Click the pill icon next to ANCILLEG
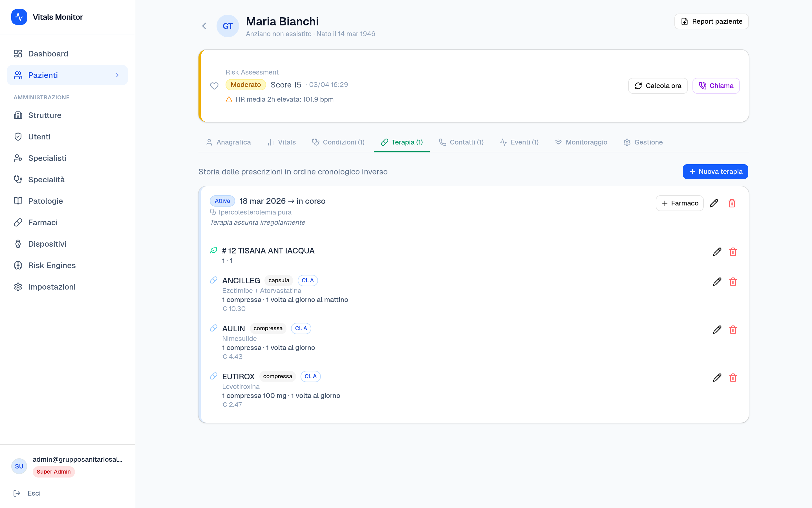Image resolution: width=812 pixels, height=508 pixels. 213,280
